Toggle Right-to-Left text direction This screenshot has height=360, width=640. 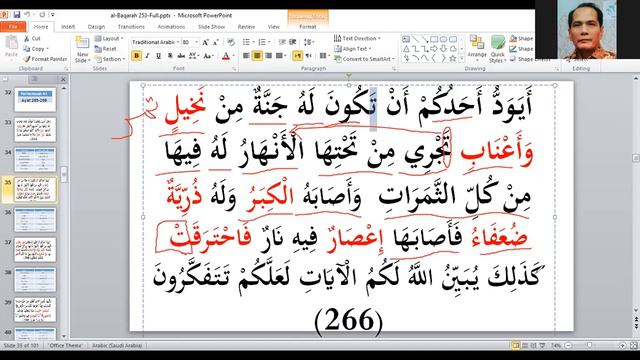point(298,56)
